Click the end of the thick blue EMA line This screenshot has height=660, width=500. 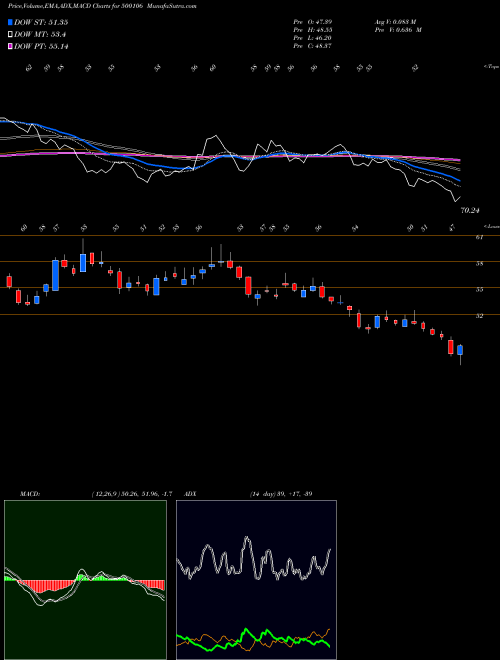click(x=459, y=180)
